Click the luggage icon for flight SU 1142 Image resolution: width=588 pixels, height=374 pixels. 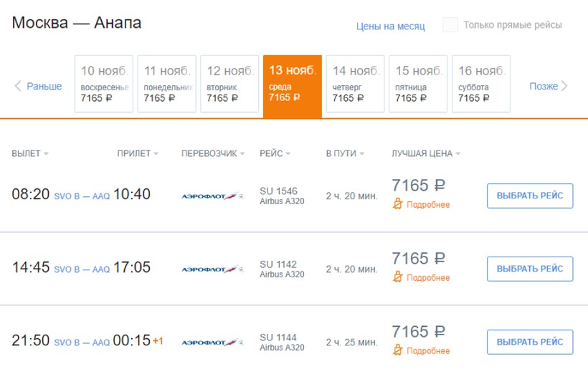point(398,277)
